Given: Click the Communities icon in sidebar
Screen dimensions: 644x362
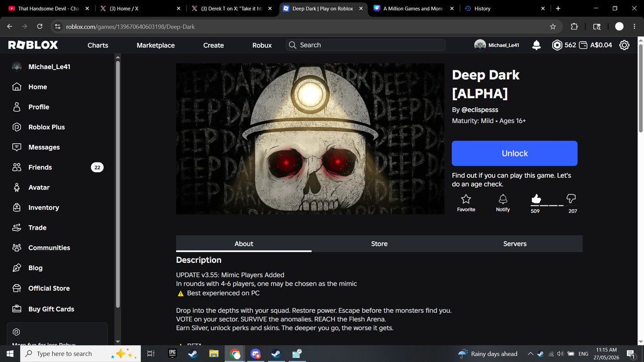Looking at the screenshot, I should tap(17, 248).
